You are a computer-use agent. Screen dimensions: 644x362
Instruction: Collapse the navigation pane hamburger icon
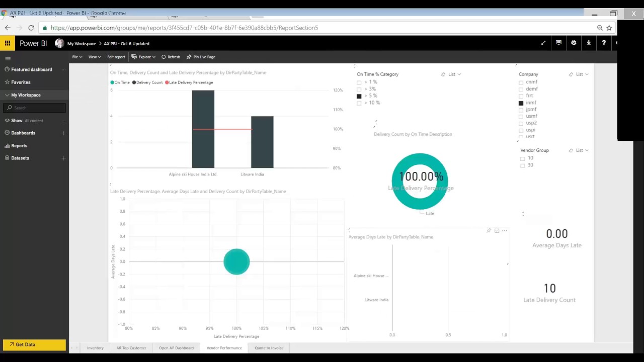coord(8,59)
